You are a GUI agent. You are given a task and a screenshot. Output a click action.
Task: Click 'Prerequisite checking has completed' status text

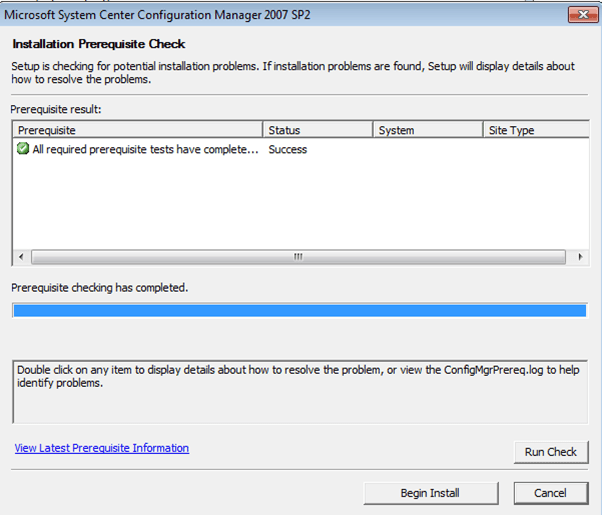100,287
